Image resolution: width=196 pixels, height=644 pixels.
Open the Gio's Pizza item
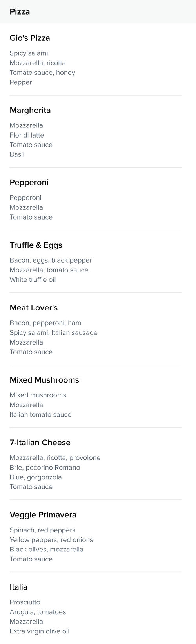coord(30,38)
